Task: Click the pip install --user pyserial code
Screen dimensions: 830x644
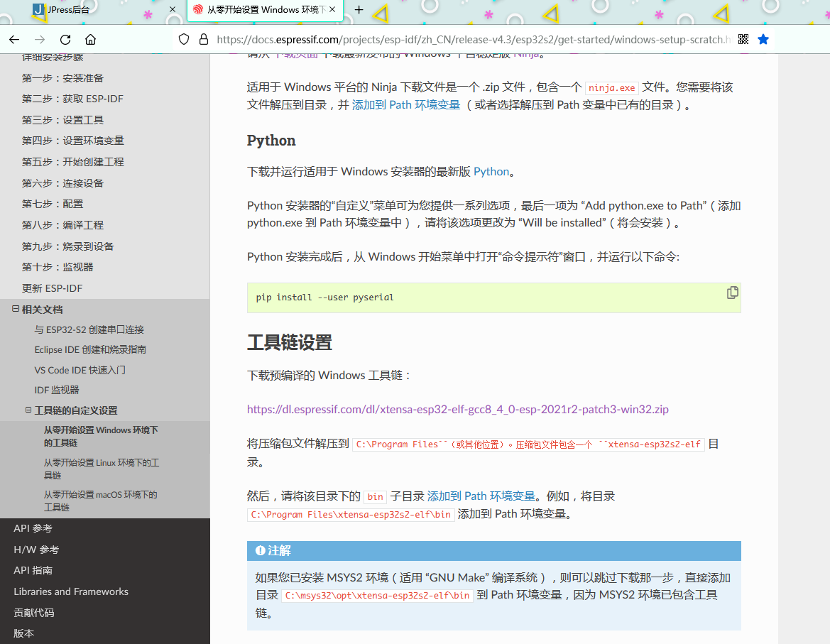Action: [325, 298]
